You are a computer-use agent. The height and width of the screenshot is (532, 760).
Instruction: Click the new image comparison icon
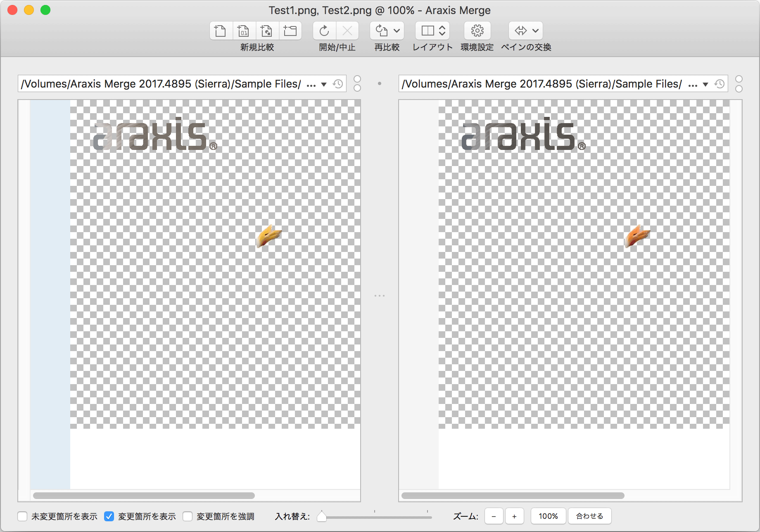[267, 31]
